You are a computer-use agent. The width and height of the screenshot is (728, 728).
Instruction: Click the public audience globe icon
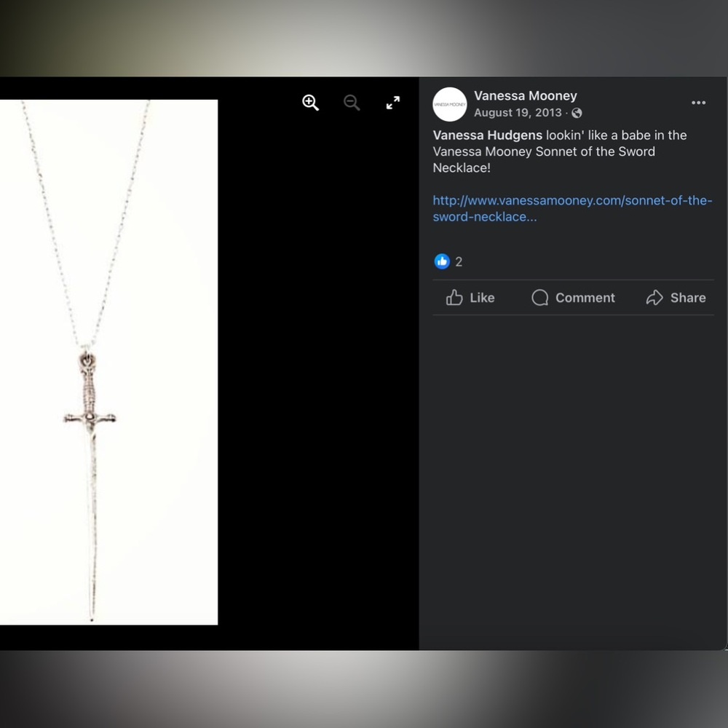pos(577,113)
